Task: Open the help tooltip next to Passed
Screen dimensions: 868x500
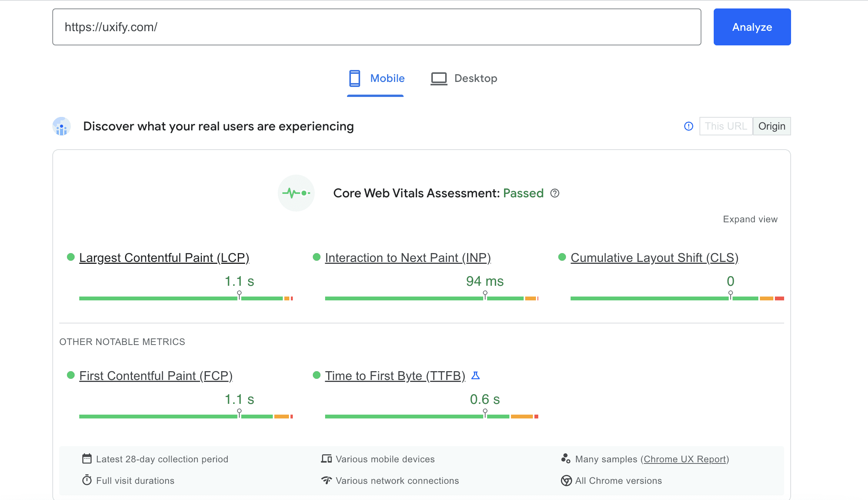Action: point(555,193)
